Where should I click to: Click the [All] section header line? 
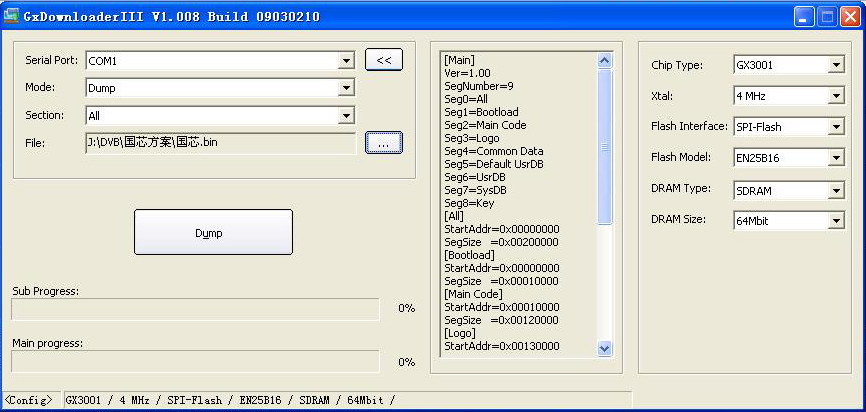point(453,216)
